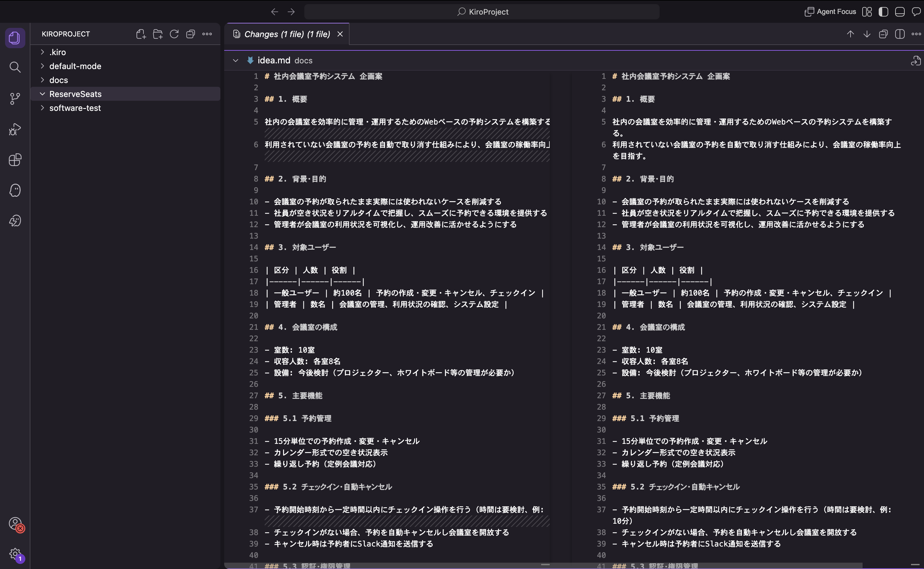Click left pane line '- 繰り返し予約（定例会議対応）'

pyautogui.click(x=321, y=464)
